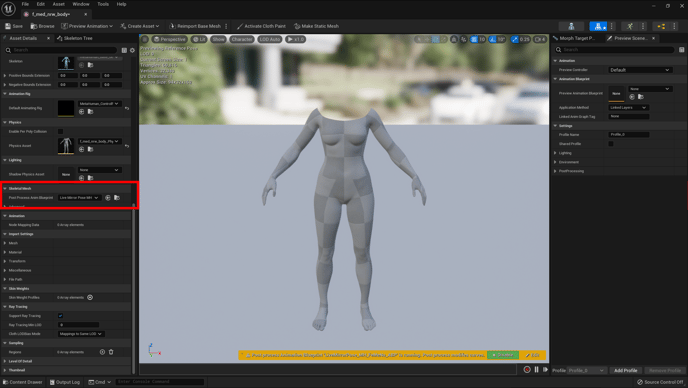This screenshot has height=388, width=688.
Task: Open playback speed x1.0 menu
Action: 296,39
